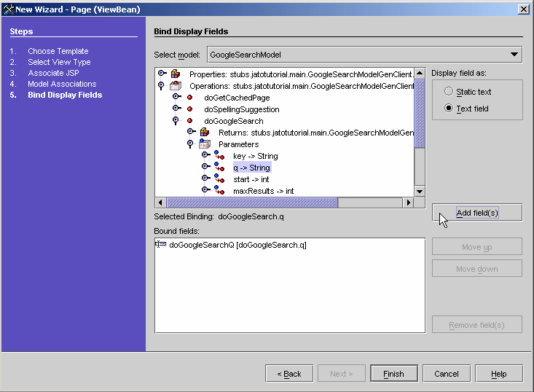Click the greyed-out Next button
The width and height of the screenshot is (534, 392).
click(x=342, y=374)
